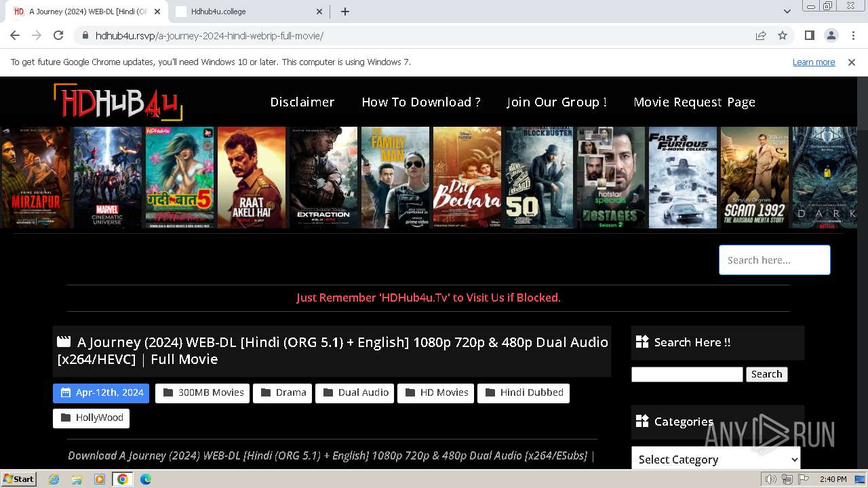Open Windows Media Player from taskbar
Screen dimensions: 868x488
tap(100, 479)
